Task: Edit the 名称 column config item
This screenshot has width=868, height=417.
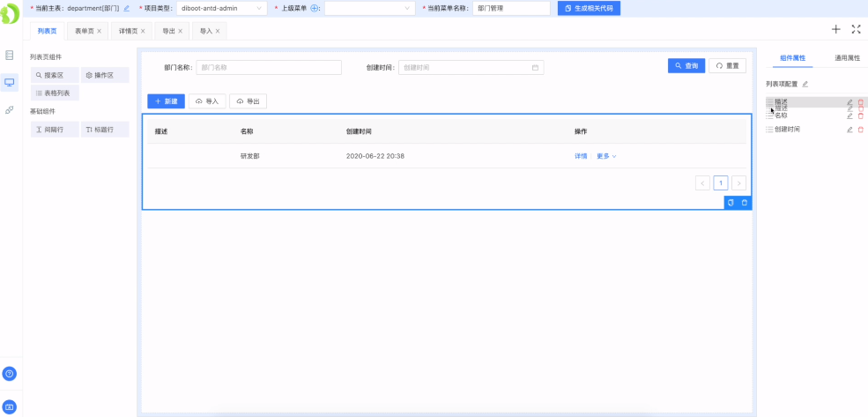Action: pos(849,115)
